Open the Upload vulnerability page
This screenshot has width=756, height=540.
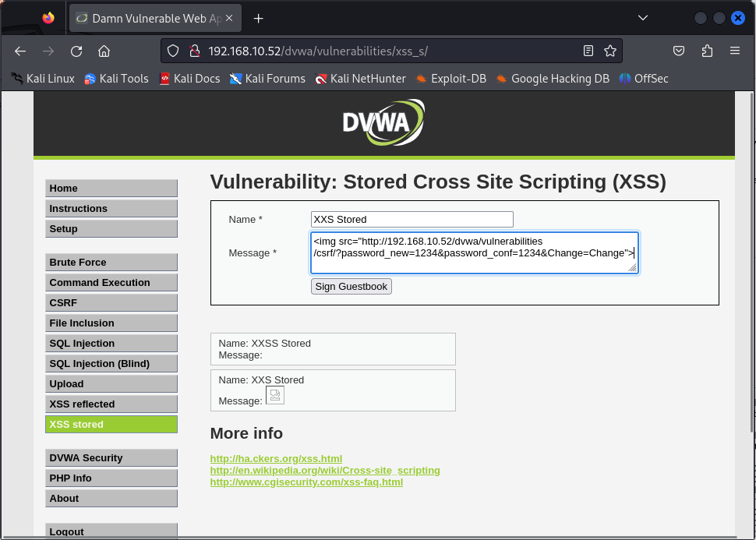[111, 384]
